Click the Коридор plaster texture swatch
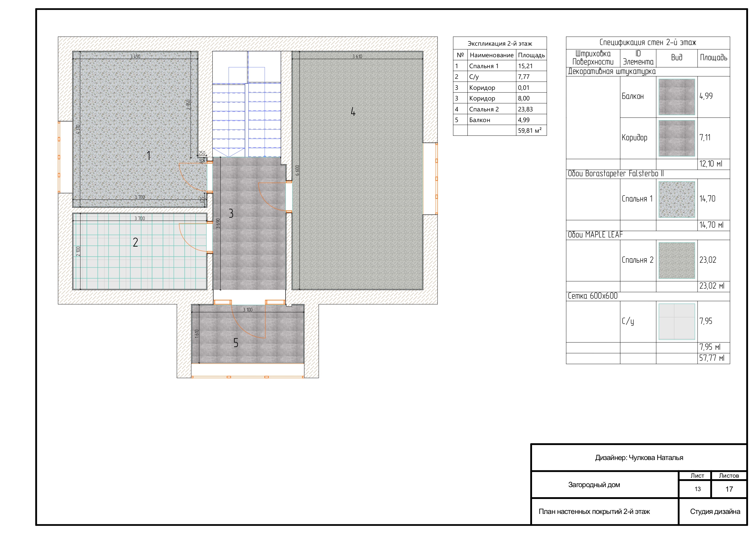This screenshot has height=534, width=756. click(x=677, y=138)
